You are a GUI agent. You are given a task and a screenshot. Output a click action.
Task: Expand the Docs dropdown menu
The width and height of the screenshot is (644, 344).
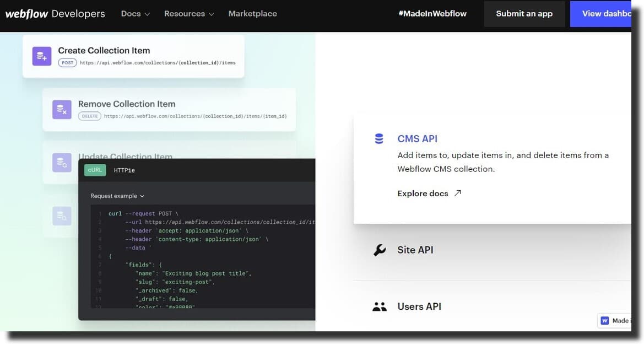135,14
